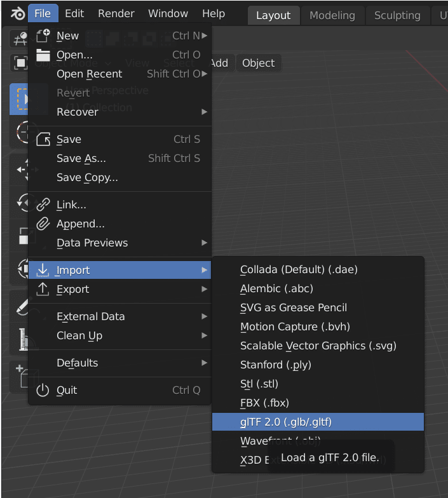
Task: Click the Quit power icon
Action: (x=43, y=390)
